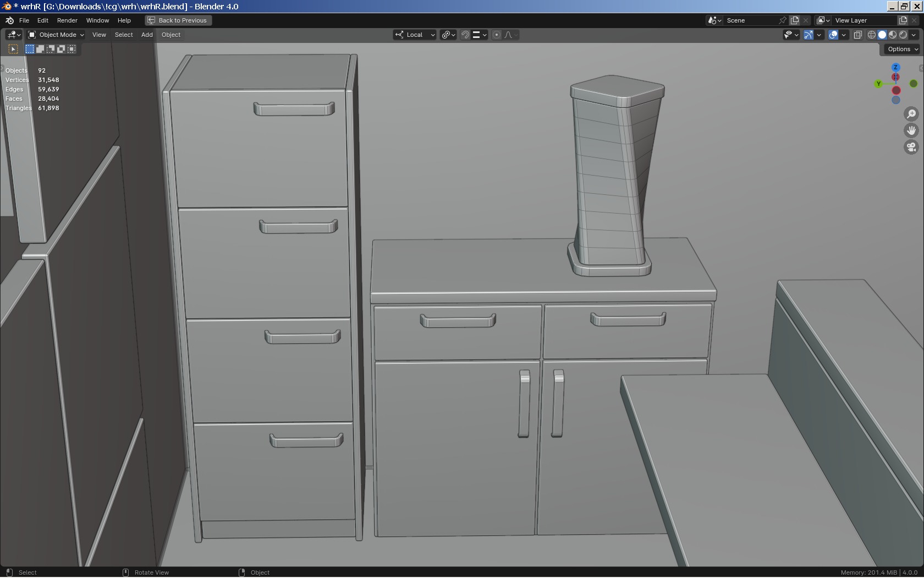The width and height of the screenshot is (924, 578).
Task: Open the overlays settings dropdown
Action: pyautogui.click(x=844, y=35)
